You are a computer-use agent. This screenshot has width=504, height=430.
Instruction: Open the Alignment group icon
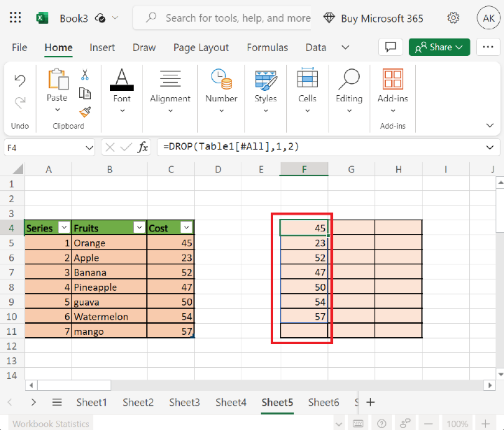170,79
